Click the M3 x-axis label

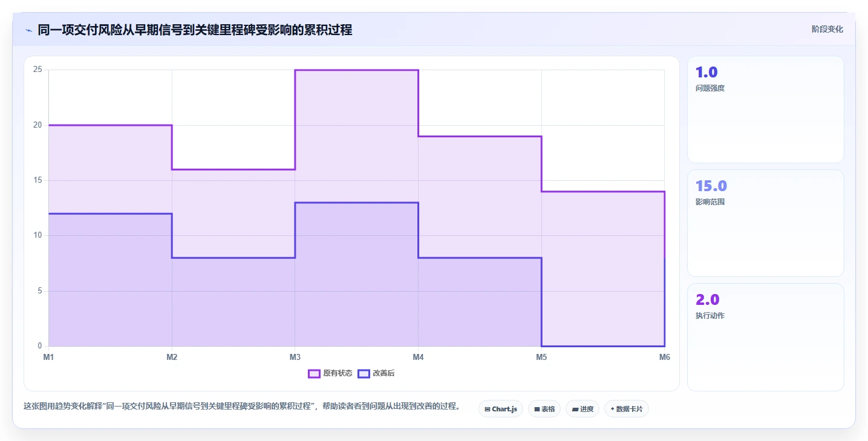tap(295, 358)
